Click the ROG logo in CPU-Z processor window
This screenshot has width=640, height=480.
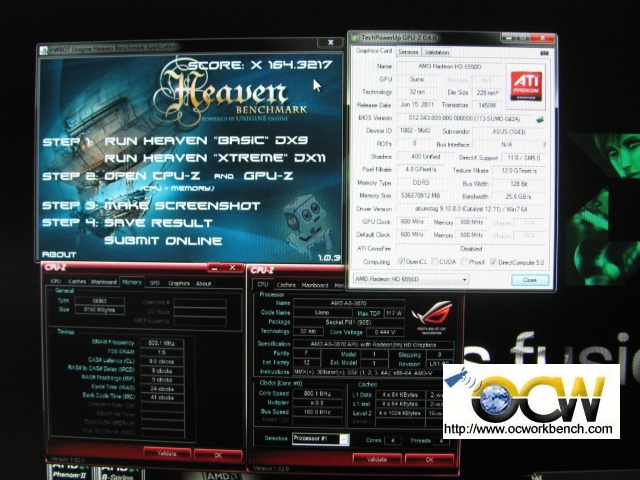coord(432,317)
